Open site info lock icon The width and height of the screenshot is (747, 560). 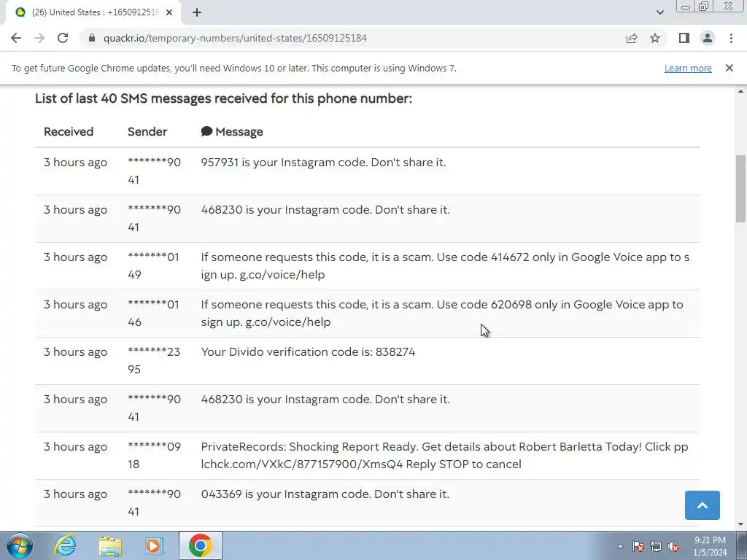[92, 38]
